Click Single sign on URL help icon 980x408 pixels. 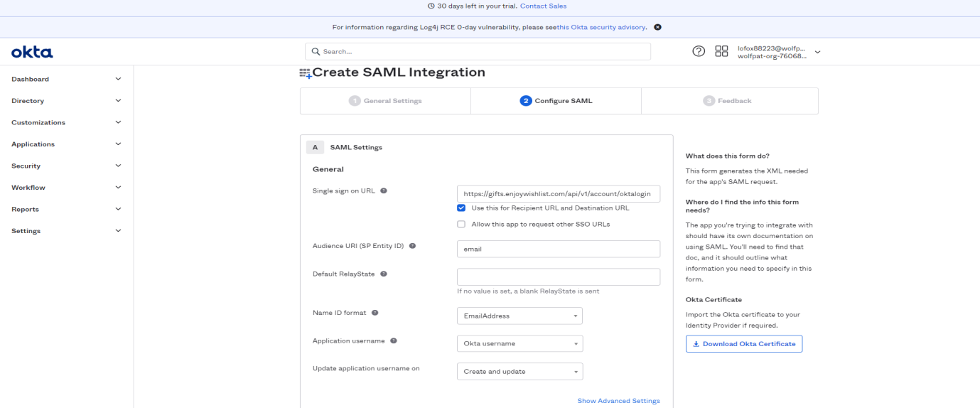(x=384, y=190)
